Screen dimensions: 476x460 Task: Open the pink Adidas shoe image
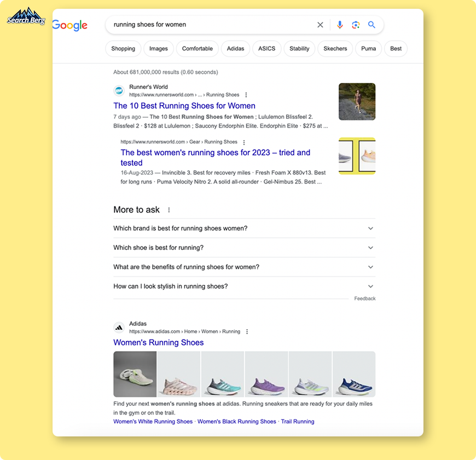tap(179, 374)
